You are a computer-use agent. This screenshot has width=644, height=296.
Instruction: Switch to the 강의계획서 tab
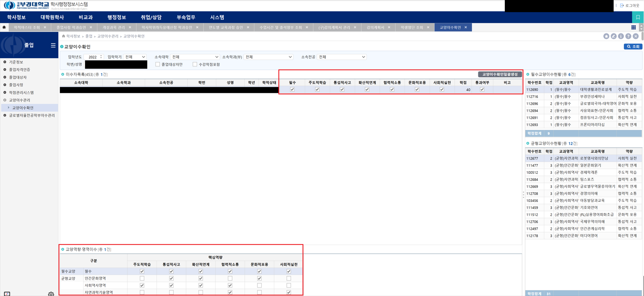pos(375,28)
